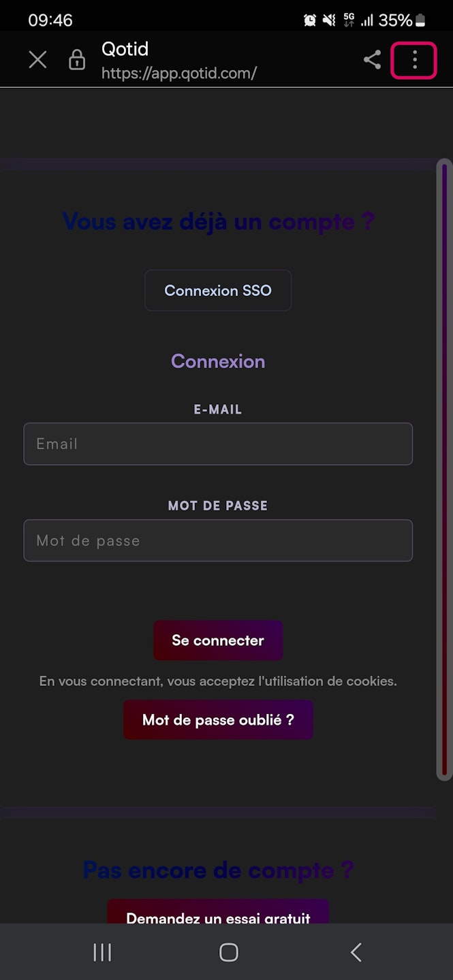The height and width of the screenshot is (980, 453).
Task: Tap the alarm icon in status bar
Action: tap(310, 20)
